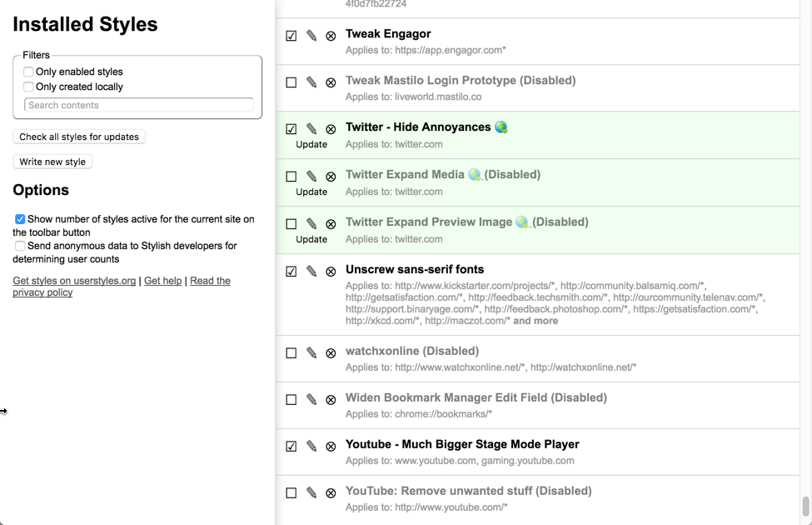Screen dimensions: 812x525
Task: Click the Check all styles for updates button
Action: pos(78,137)
